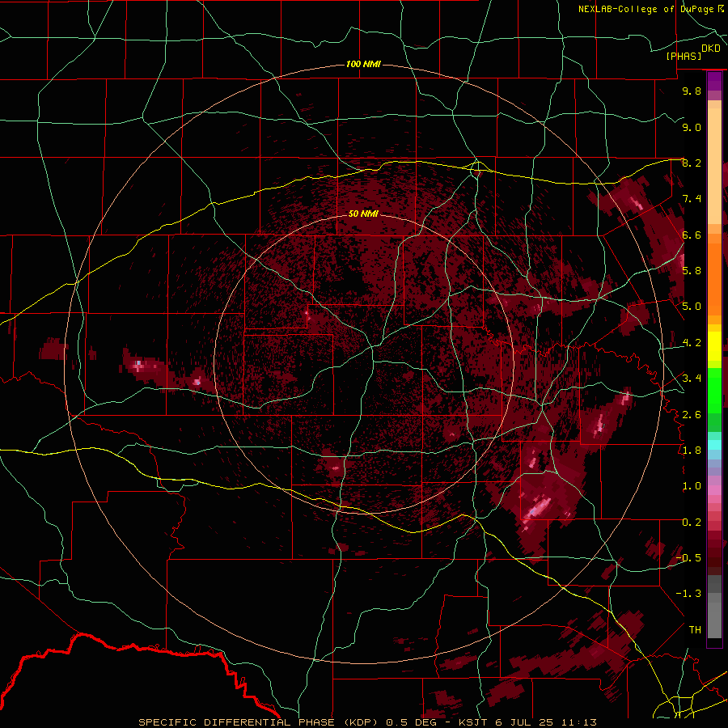This screenshot has width=728, height=728.
Task: Pick the cyan band of the color scale
Action: (x=714, y=445)
